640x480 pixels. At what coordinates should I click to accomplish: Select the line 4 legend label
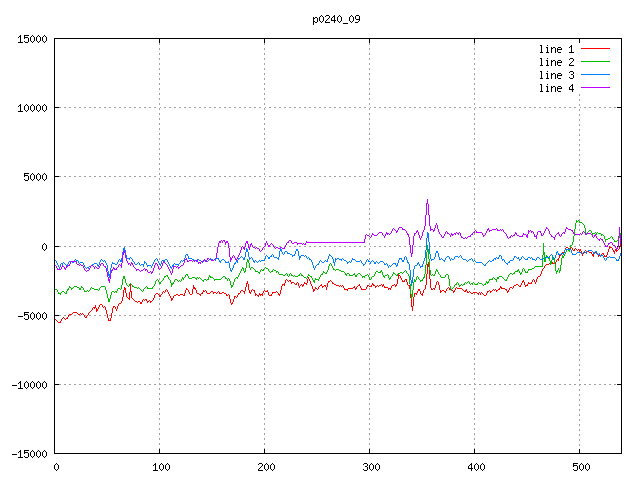pos(556,88)
